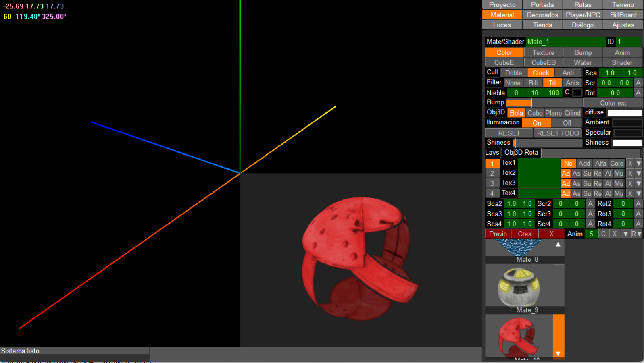This screenshot has width=644, height=363.
Task: Click the X button on the Tex1 row
Action: pos(630,163)
